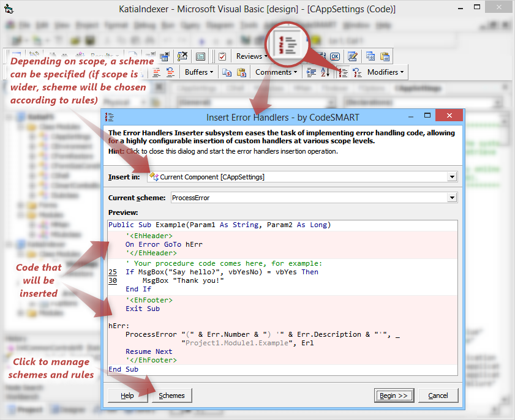Screen dimensions: 515x420
Task: Click the Remove Error Handlers icon beside Modifiers
Action: pos(357,72)
